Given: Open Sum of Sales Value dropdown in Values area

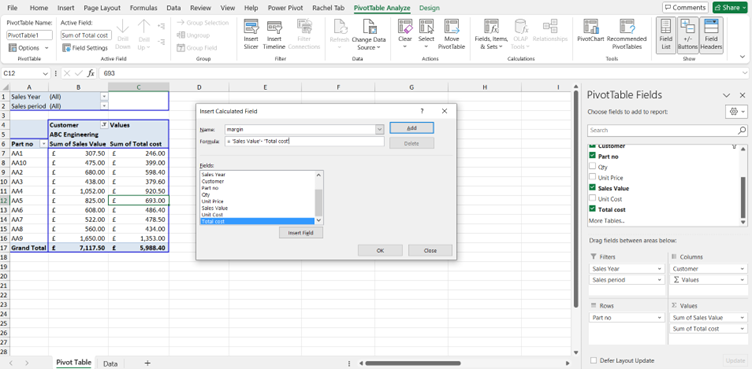Looking at the screenshot, I should coord(743,317).
